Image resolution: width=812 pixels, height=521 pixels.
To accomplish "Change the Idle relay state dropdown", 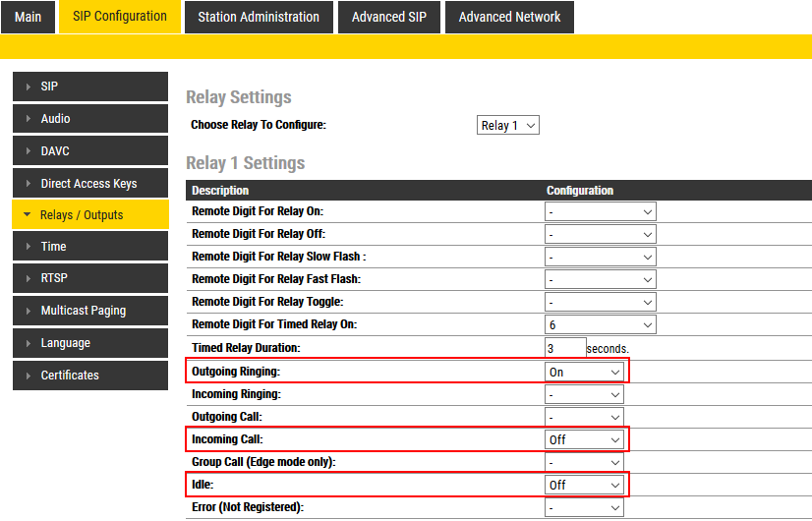I will coord(584,485).
